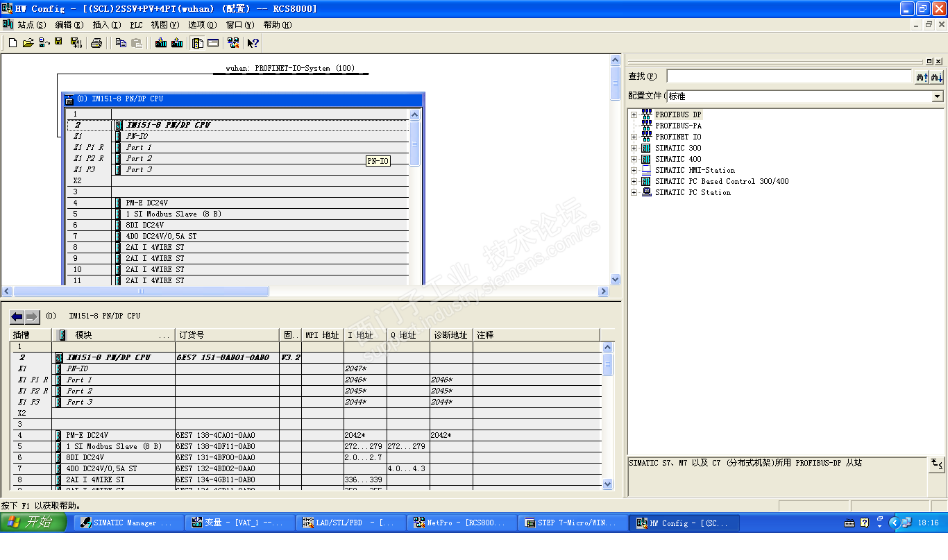948x560 pixels.
Task: Click the Open ONLINE station icon
Action: tap(44, 43)
